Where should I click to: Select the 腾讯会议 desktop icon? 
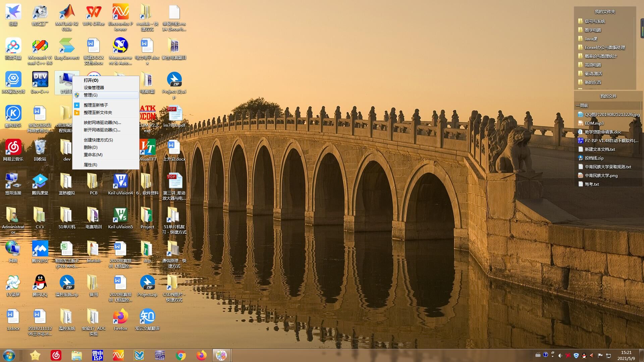[40, 252]
